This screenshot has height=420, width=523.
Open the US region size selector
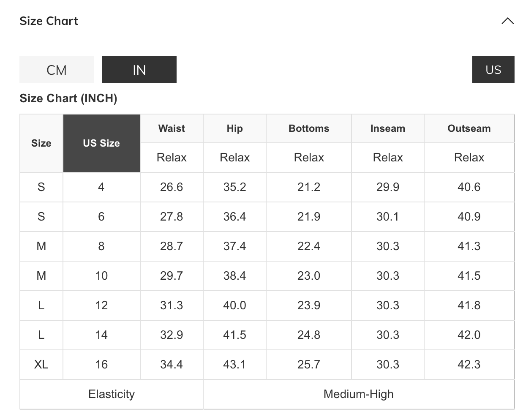click(493, 70)
